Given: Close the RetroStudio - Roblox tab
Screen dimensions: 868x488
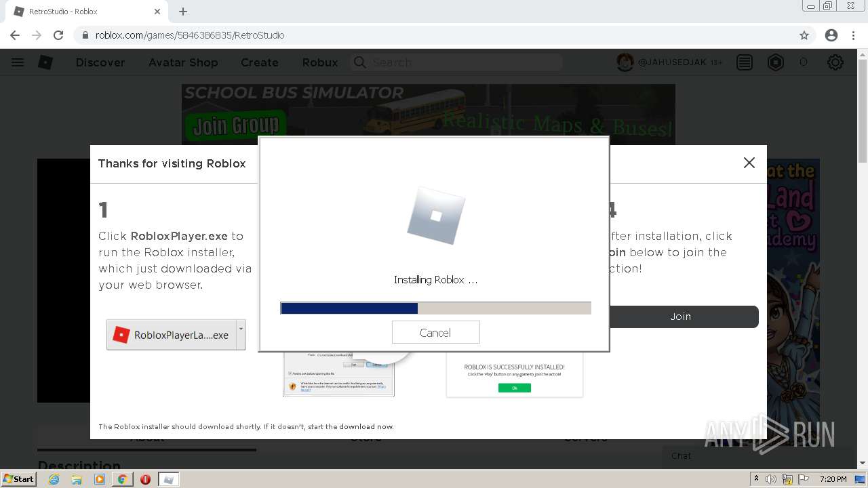Looking at the screenshot, I should 157,12.
